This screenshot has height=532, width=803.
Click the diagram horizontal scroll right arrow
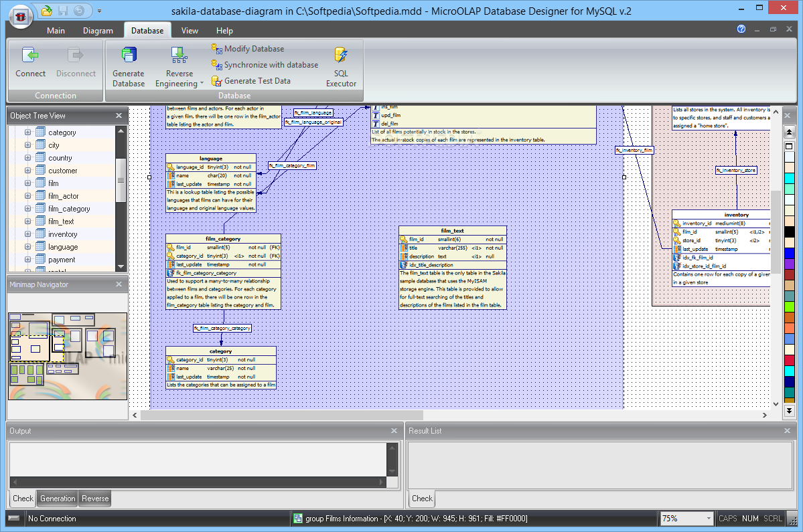765,416
